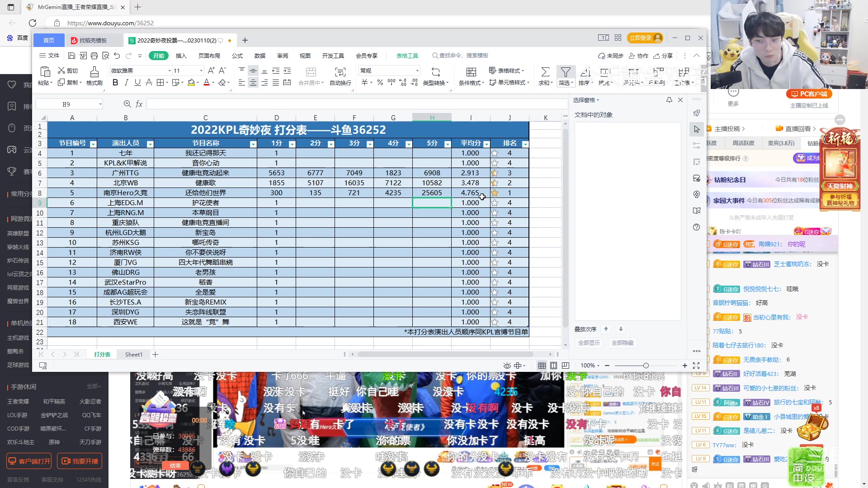Open the 文件 file menu

click(x=50, y=56)
